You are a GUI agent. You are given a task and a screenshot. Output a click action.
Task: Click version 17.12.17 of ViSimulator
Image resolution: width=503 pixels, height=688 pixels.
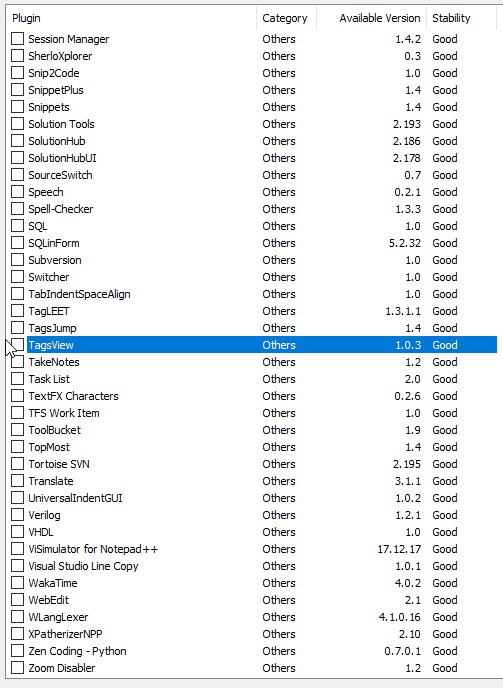[x=399, y=549]
